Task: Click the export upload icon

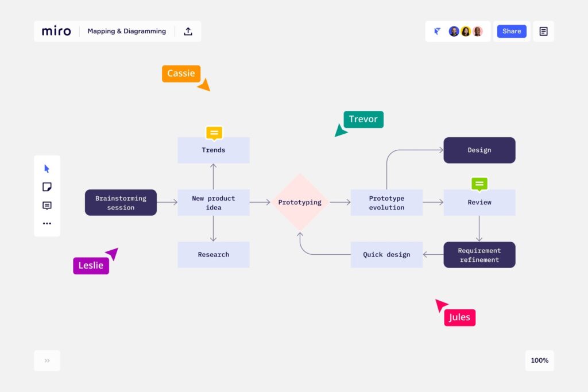Action: point(188,31)
